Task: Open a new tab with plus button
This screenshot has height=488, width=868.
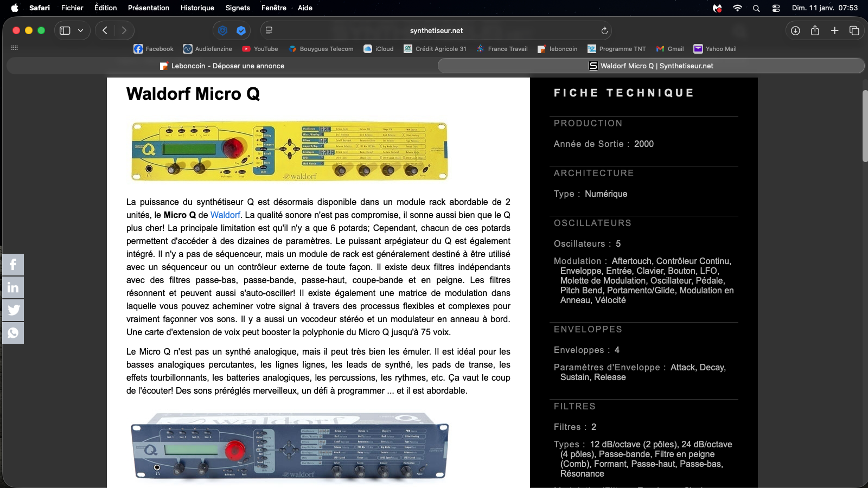Action: 835,30
